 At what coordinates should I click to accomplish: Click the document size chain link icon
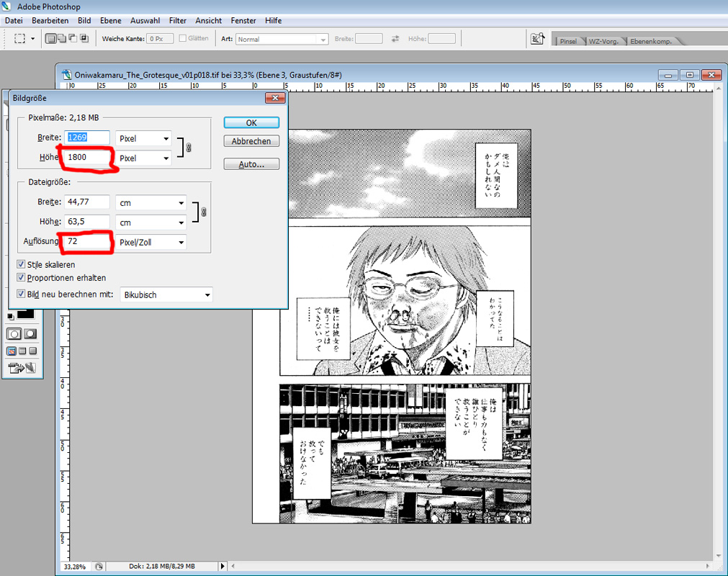[x=203, y=212]
